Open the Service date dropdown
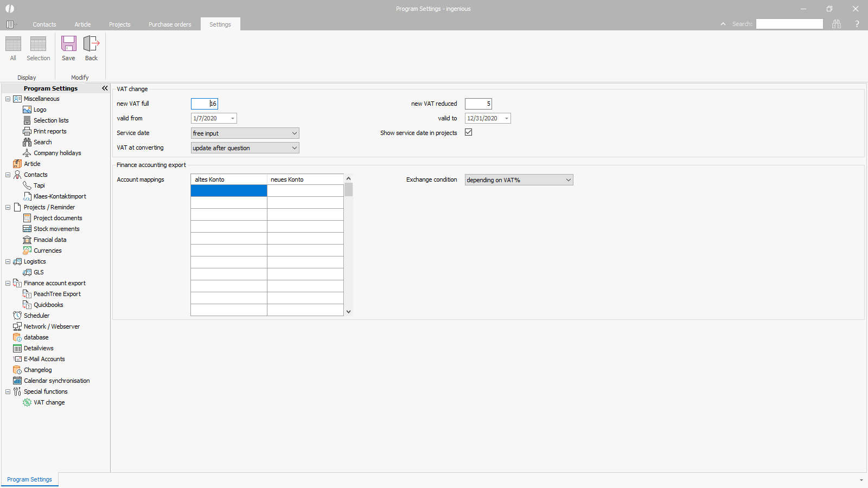Image resolution: width=868 pixels, height=488 pixels. pyautogui.click(x=245, y=133)
